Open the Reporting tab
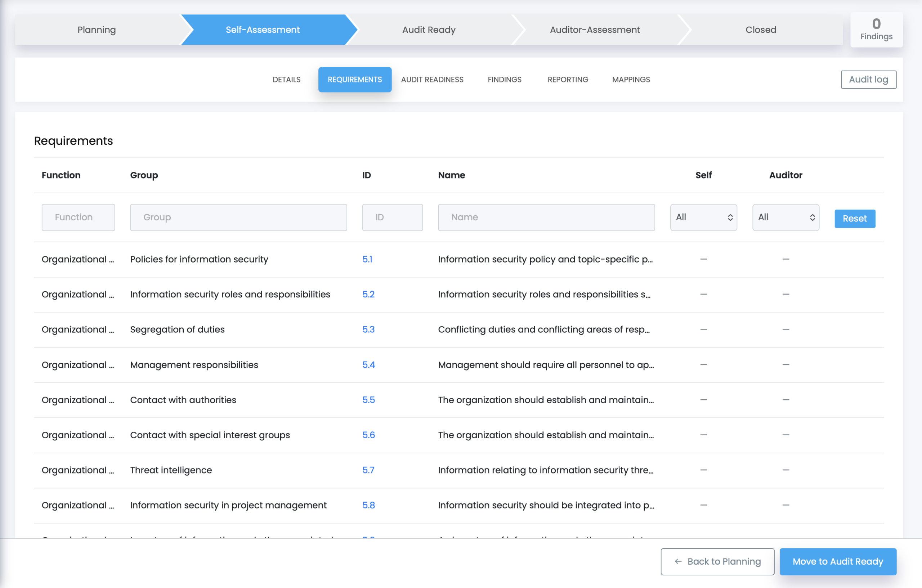Screen dimensions: 922x588 pyautogui.click(x=568, y=80)
